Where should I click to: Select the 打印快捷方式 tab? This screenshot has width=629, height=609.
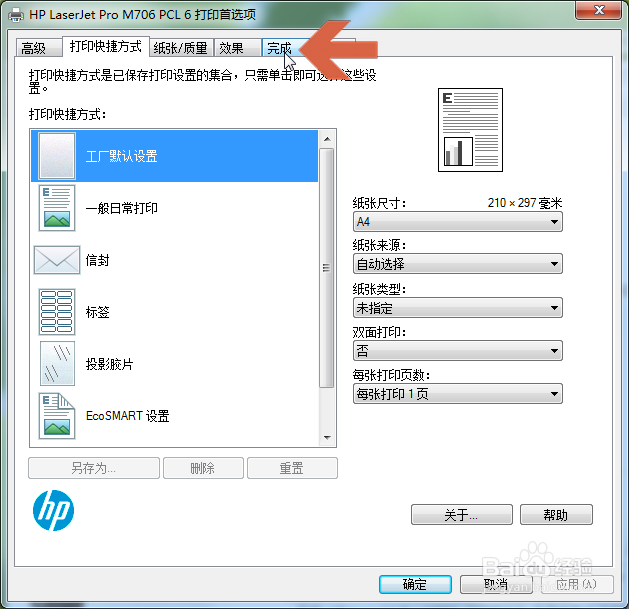106,47
